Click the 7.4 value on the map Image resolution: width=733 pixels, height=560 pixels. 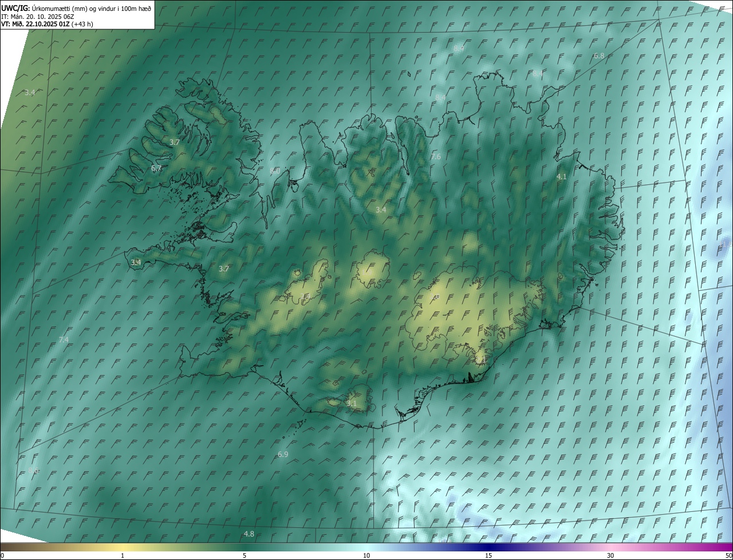[x=64, y=340]
